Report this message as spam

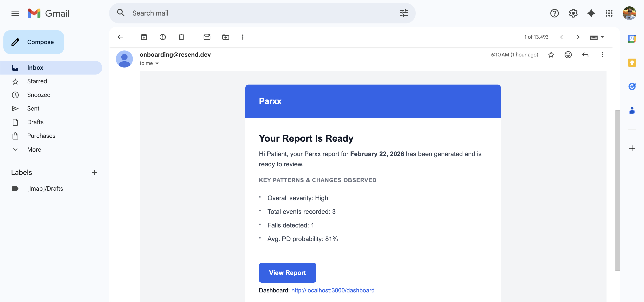pos(162,37)
